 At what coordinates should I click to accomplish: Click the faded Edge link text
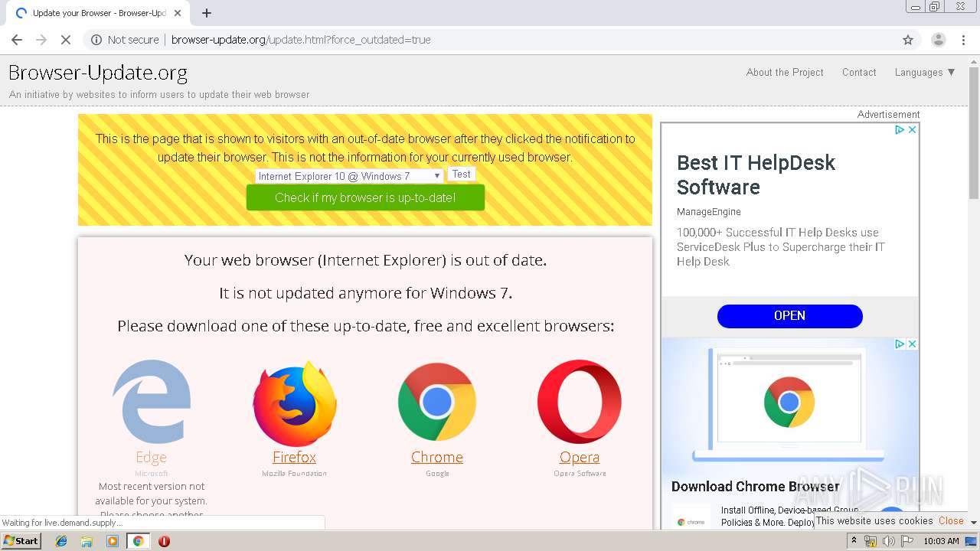pyautogui.click(x=151, y=457)
